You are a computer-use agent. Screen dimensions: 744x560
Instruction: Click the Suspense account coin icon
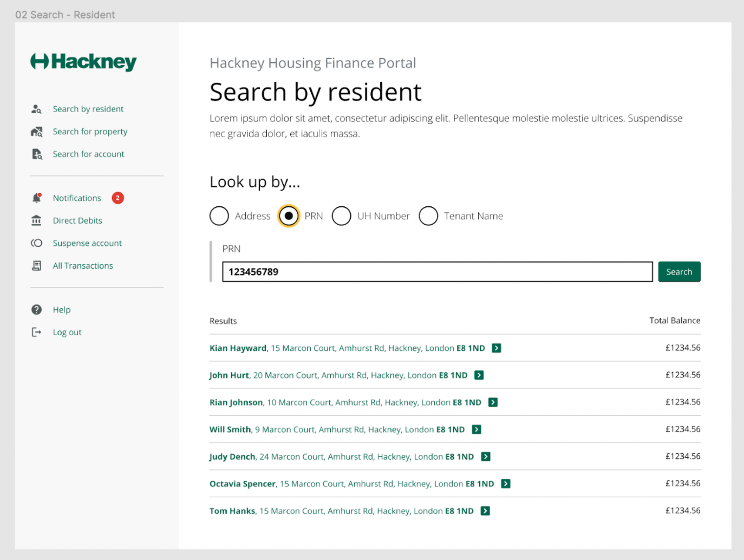click(x=36, y=243)
